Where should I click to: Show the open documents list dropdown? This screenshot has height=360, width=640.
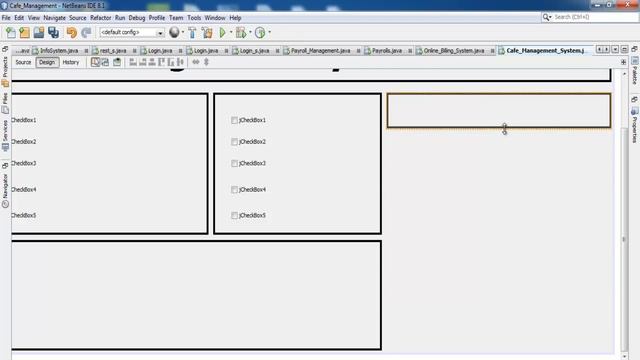[615, 50]
